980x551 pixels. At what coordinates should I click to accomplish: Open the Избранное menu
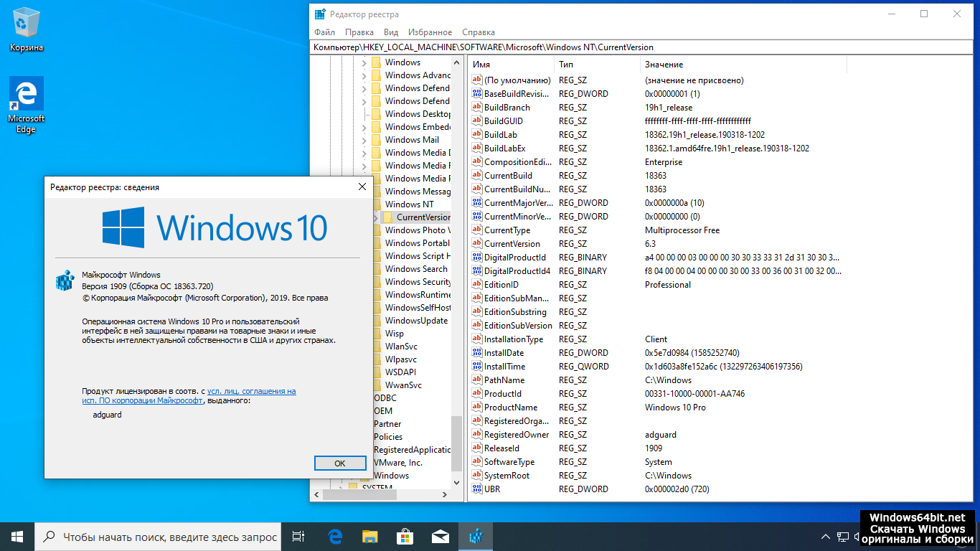(x=430, y=32)
